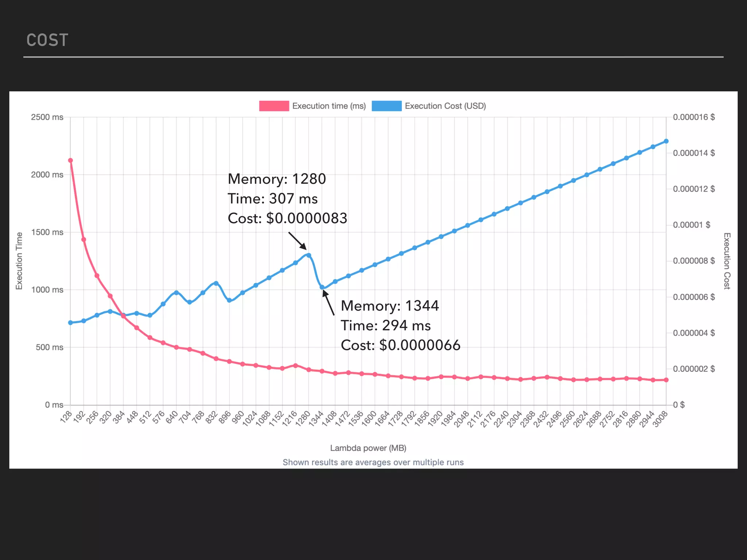Select the pink time point at 128 MB
This screenshot has height=560, width=747.
click(x=70, y=160)
